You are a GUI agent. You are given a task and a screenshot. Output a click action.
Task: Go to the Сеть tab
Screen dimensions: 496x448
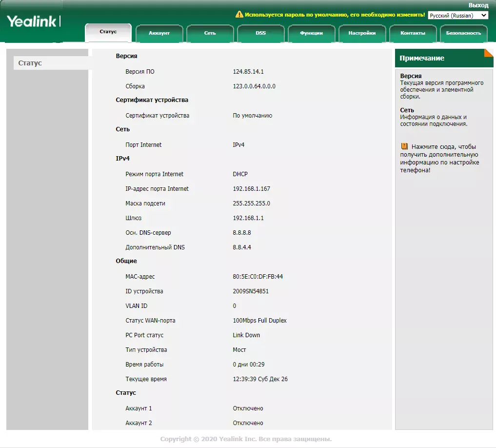coord(210,33)
